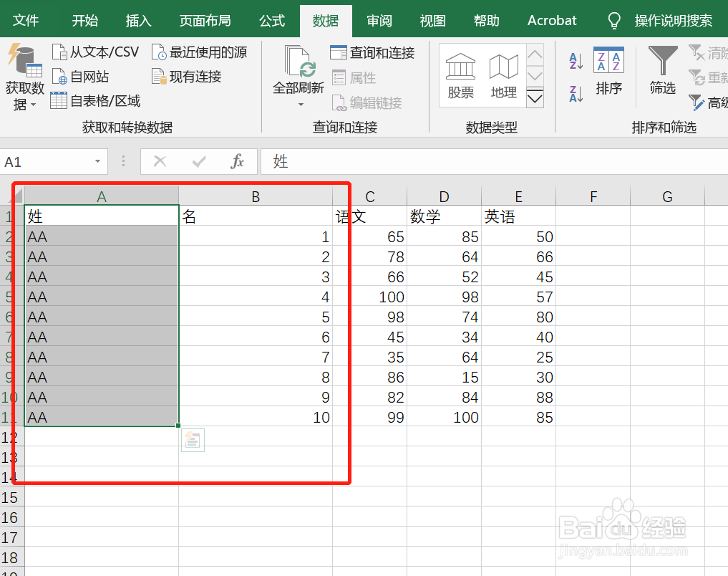Click 英语 cell with value 57

point(518,297)
